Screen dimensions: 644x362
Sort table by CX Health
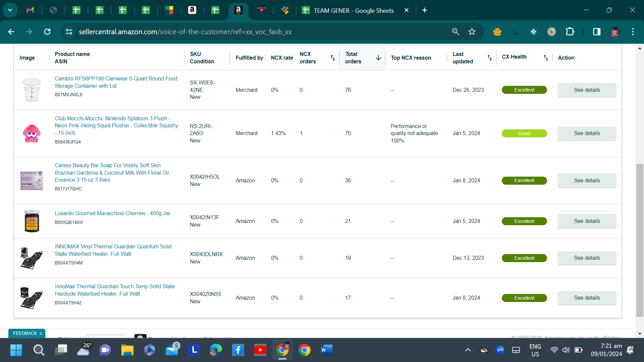click(x=546, y=58)
